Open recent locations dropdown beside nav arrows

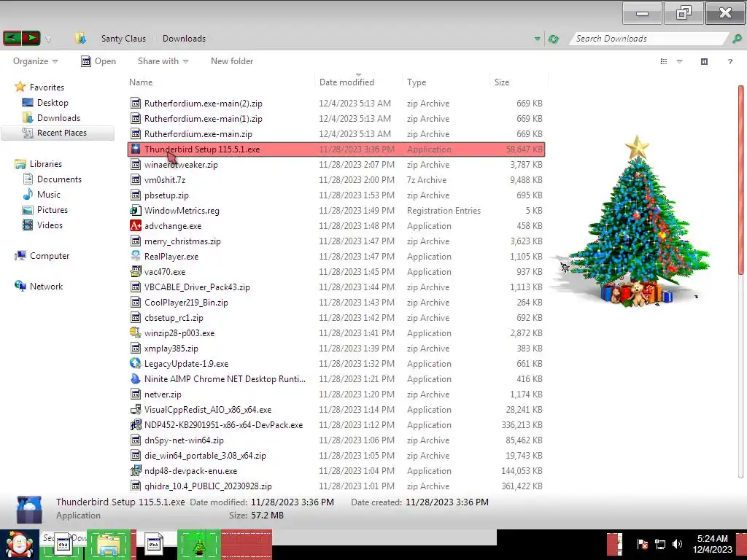coord(48,39)
